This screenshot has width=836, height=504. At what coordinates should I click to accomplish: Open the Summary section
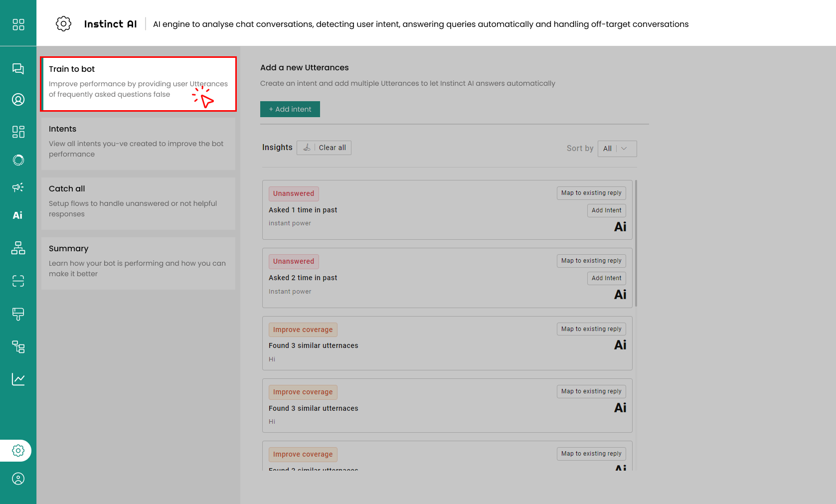(x=138, y=263)
